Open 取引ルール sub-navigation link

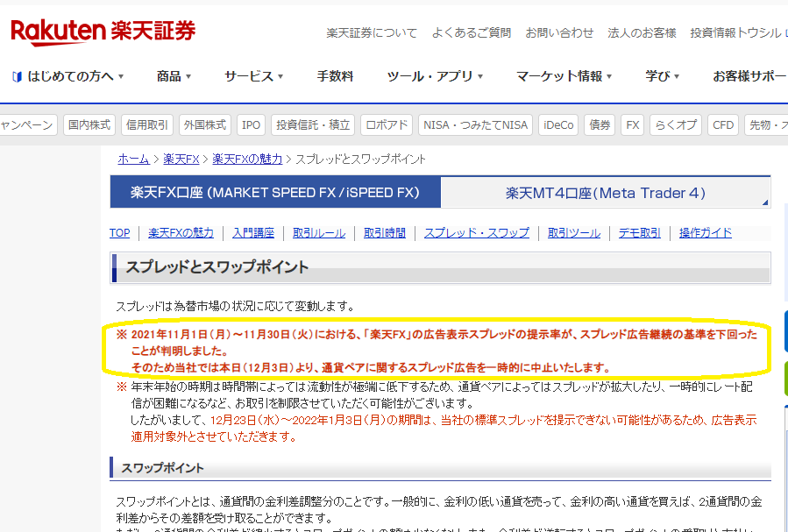click(319, 233)
